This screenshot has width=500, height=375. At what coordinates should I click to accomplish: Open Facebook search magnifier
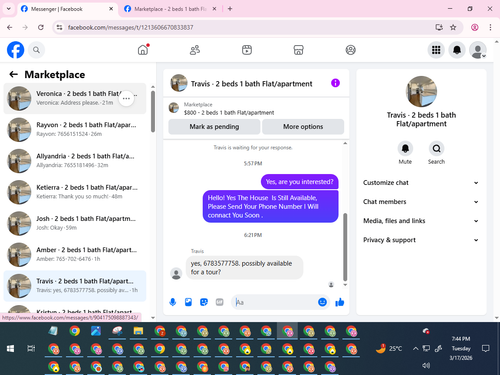click(36, 50)
